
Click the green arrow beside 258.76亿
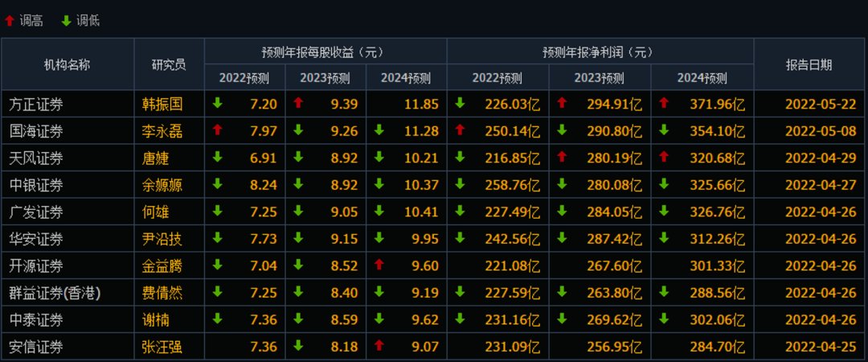pyautogui.click(x=460, y=184)
